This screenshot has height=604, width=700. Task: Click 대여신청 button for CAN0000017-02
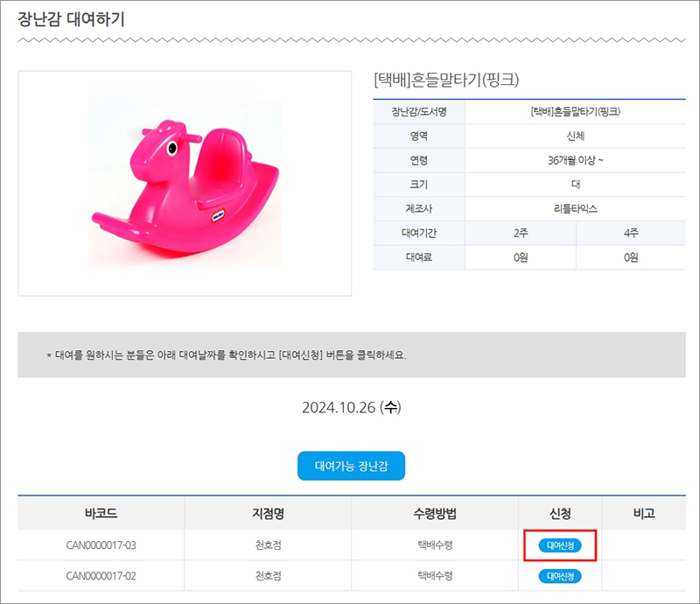point(560,576)
